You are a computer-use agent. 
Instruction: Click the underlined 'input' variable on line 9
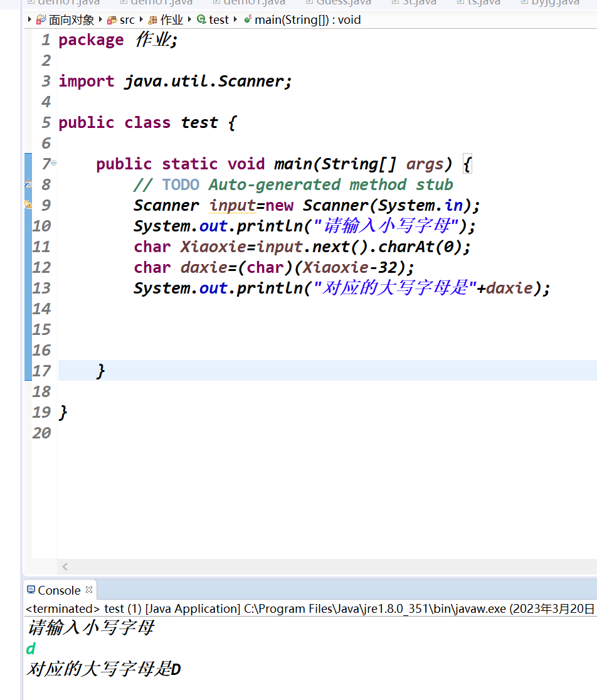pos(232,205)
